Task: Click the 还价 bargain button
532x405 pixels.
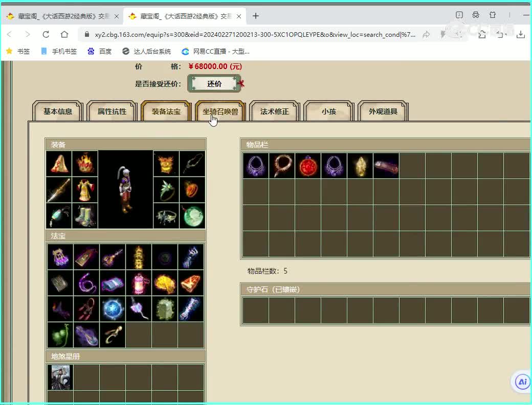Action: pos(214,84)
